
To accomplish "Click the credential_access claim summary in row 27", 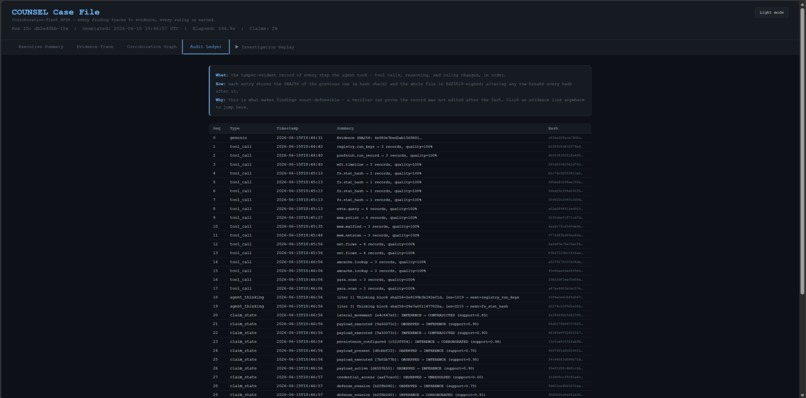I will pos(410,377).
